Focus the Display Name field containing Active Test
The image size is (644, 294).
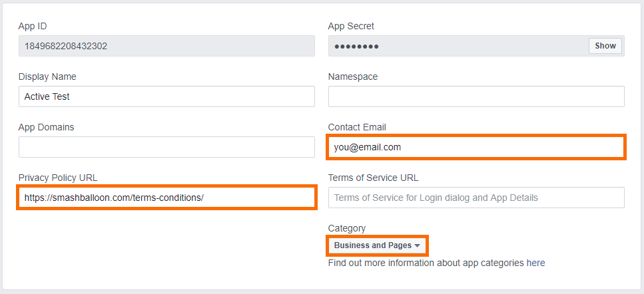coord(166,96)
